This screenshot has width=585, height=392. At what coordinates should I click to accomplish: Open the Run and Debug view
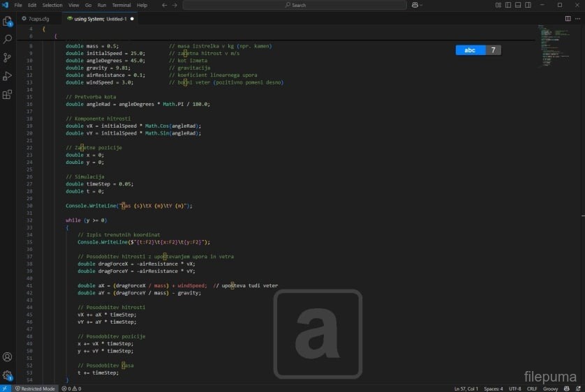pyautogui.click(x=8, y=76)
